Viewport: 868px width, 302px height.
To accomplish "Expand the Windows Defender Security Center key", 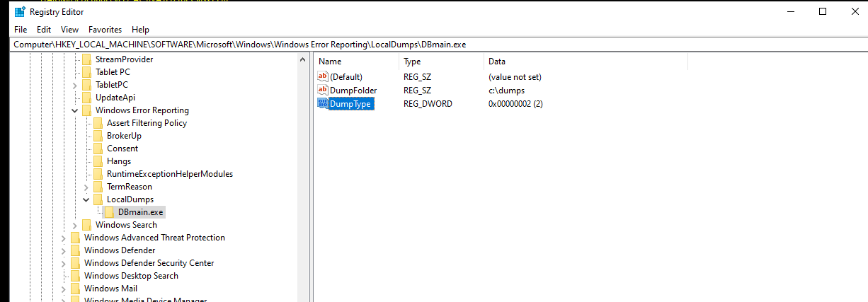I will coord(64,263).
